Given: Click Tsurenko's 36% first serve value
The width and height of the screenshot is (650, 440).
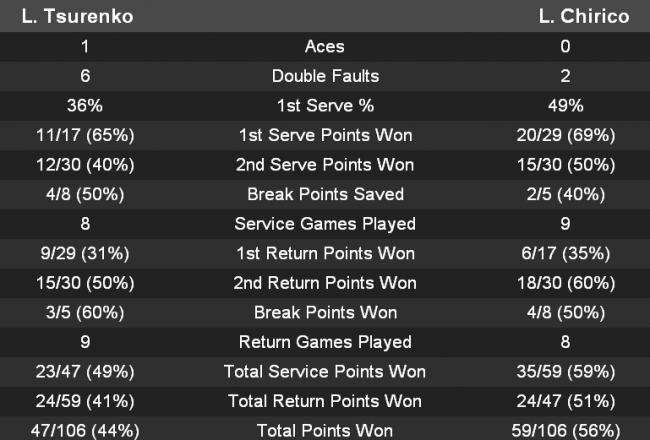Looking at the screenshot, I should pyautogui.click(x=85, y=106).
